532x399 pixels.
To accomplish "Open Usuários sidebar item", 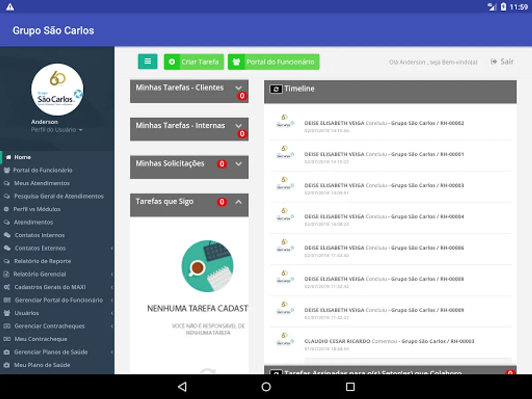I will (x=57, y=313).
